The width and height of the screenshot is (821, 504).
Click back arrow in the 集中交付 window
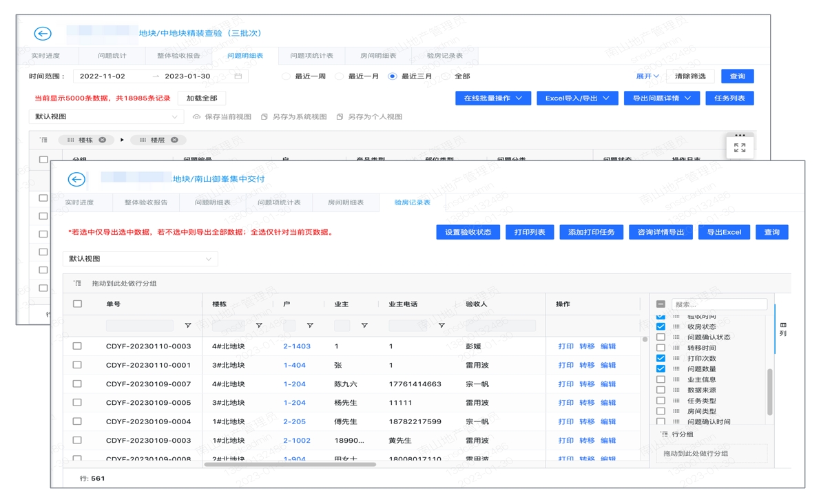point(76,180)
